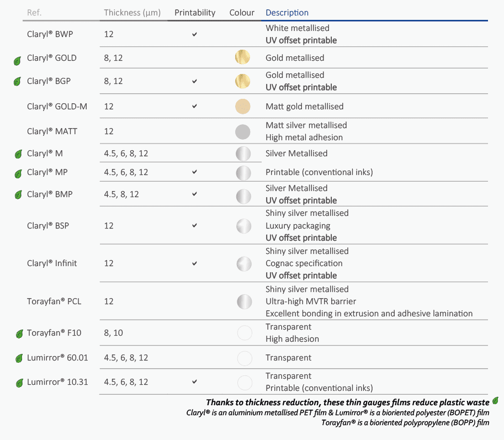Click the printability check mark for Claryl GOLD-M

(194, 107)
